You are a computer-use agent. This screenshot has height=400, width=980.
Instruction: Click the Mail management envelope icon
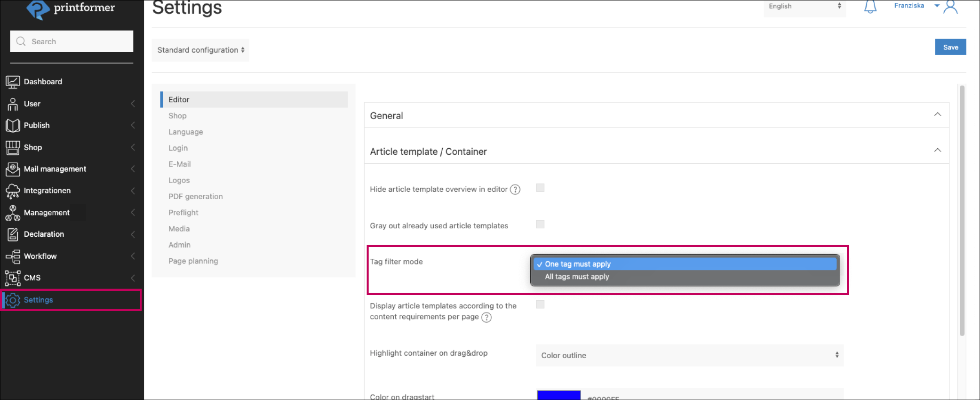coord(13,169)
